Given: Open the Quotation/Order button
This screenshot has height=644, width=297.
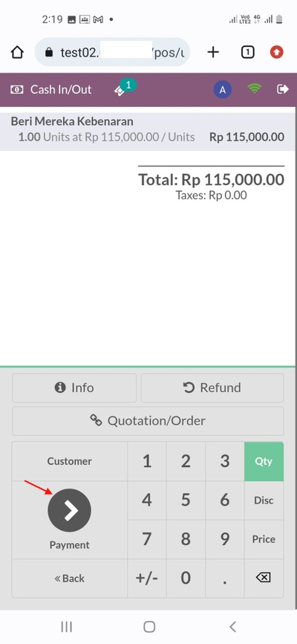Looking at the screenshot, I should click(x=148, y=421).
